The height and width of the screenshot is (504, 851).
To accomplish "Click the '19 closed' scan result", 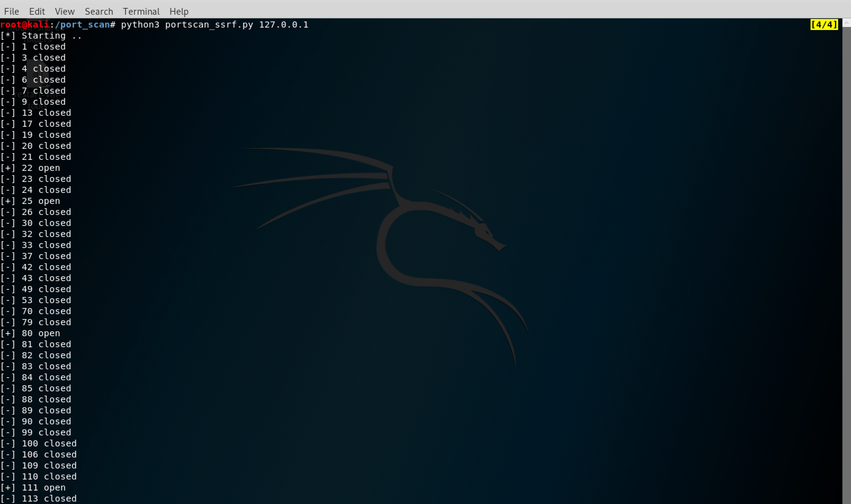I will pos(36,135).
